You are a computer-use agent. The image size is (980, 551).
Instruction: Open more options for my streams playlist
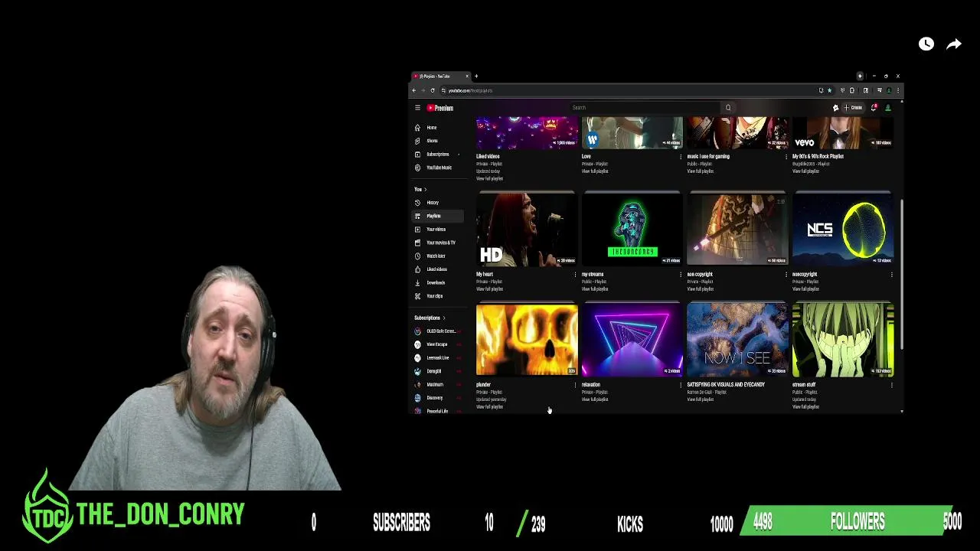tap(681, 275)
